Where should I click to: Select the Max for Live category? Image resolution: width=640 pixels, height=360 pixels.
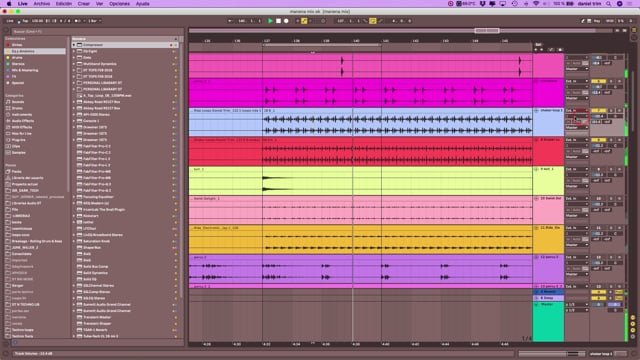[21, 133]
